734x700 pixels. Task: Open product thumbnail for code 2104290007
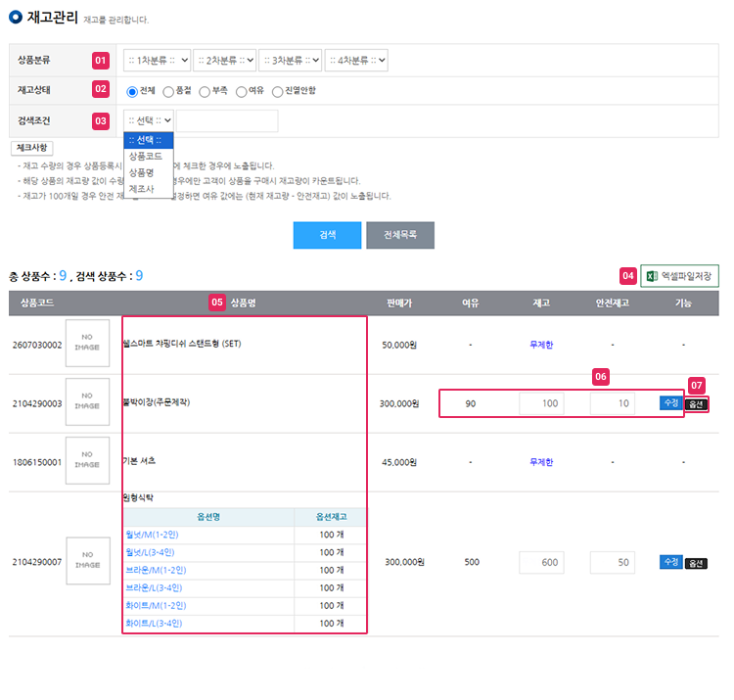point(88,561)
